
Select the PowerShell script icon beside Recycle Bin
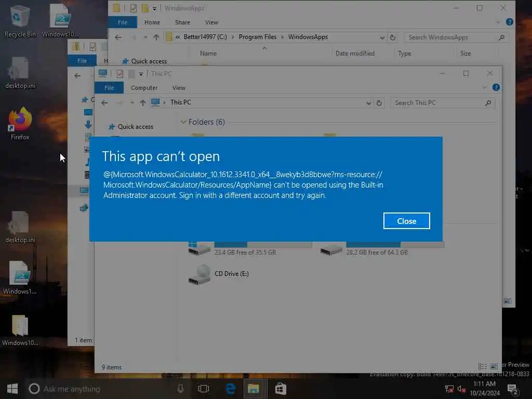coord(60,21)
